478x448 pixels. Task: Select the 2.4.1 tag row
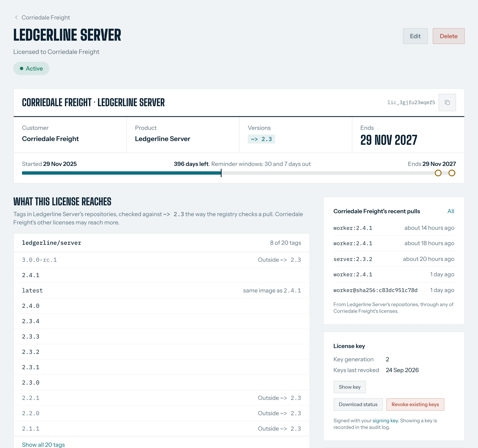coord(162,275)
